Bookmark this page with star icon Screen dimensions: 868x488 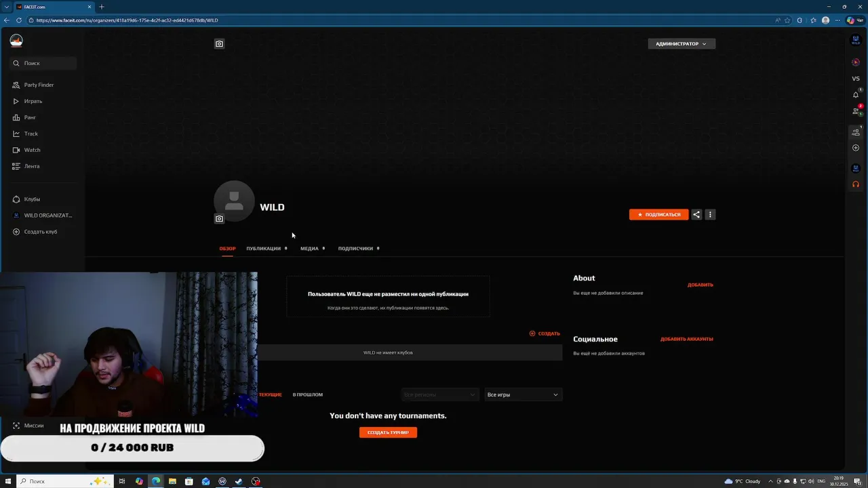(x=787, y=20)
